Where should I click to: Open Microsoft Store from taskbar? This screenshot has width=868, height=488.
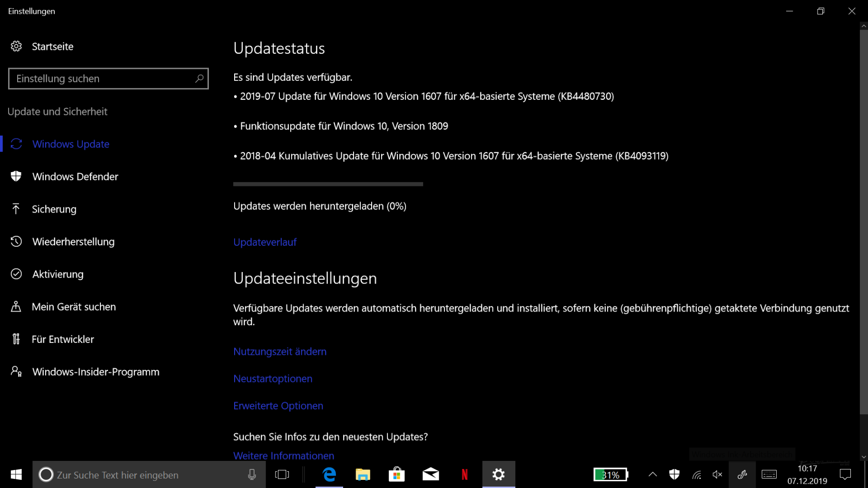tap(396, 474)
